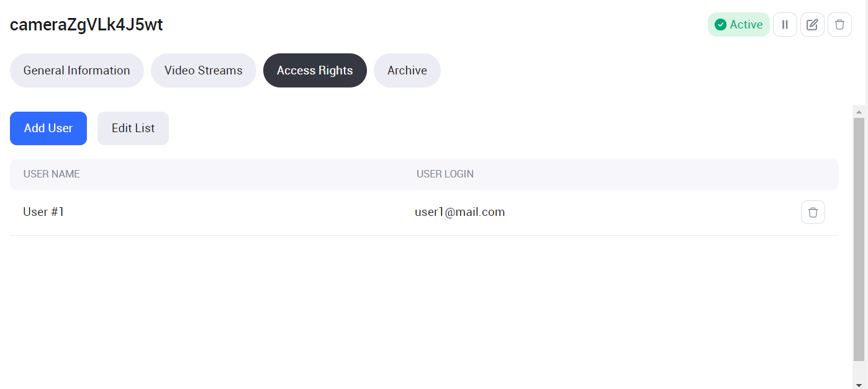Select the Access Rights tab
Viewport: 868px width, 389px height.
click(x=315, y=71)
